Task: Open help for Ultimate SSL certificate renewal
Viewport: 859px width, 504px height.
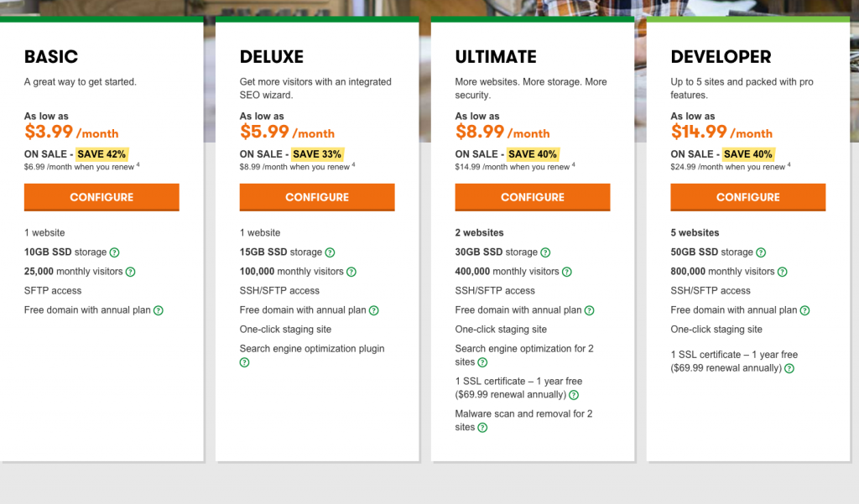Action: [x=574, y=395]
